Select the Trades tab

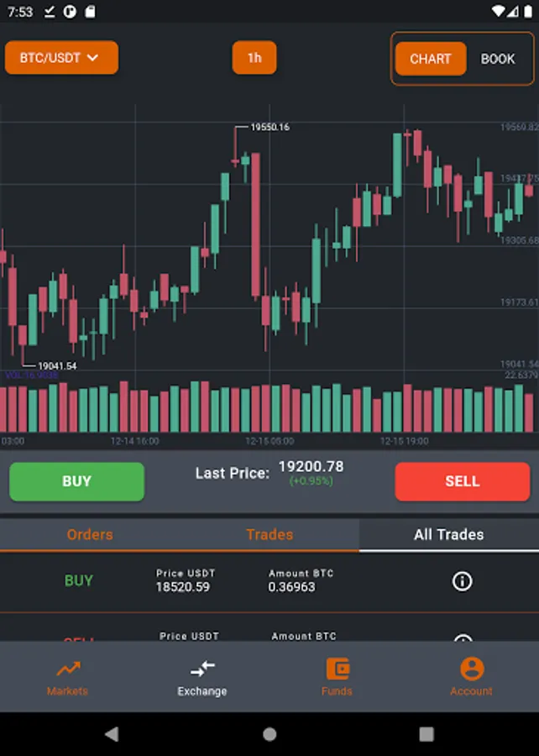[269, 534]
